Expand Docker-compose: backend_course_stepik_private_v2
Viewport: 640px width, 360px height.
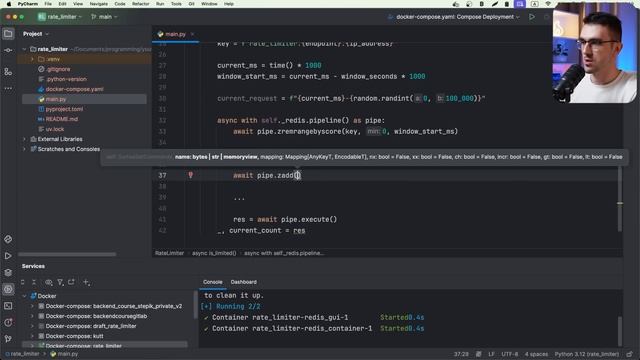point(32,306)
